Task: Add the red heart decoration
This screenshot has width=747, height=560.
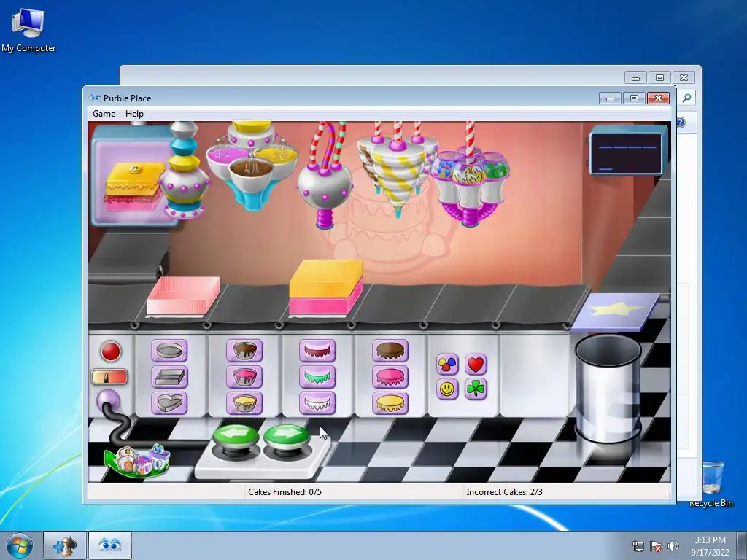Action: 476,365
